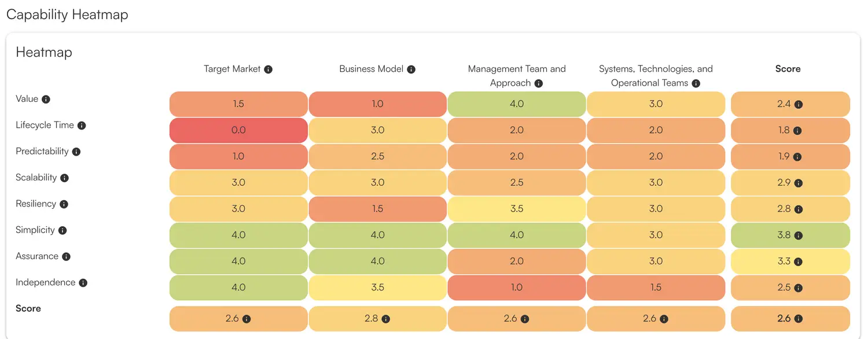Click the Scalability row info icon
Image resolution: width=868 pixels, height=339 pixels.
(x=65, y=178)
